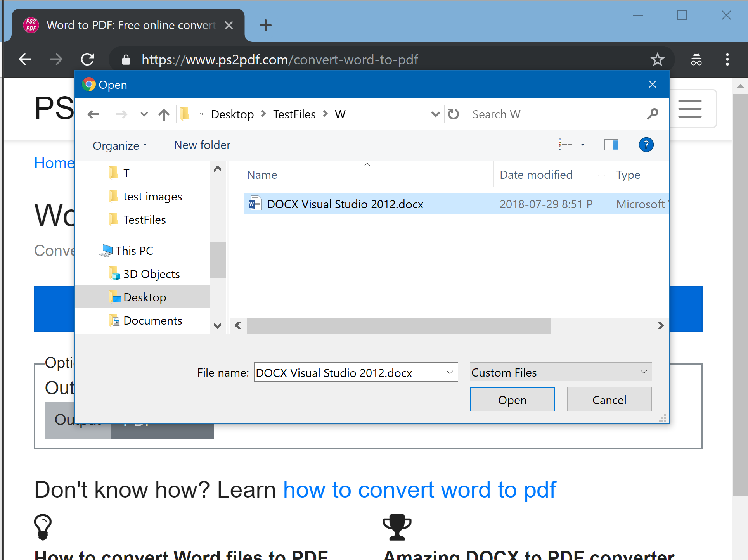Screen dimensions: 748x560
Task: Click the Incognito icon in Chrome
Action: click(696, 59)
